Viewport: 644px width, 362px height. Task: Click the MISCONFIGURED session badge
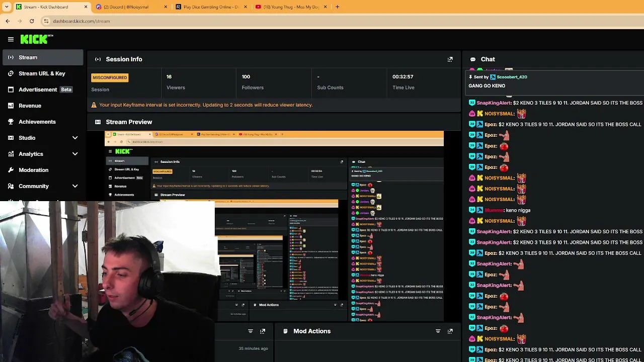[x=110, y=77]
